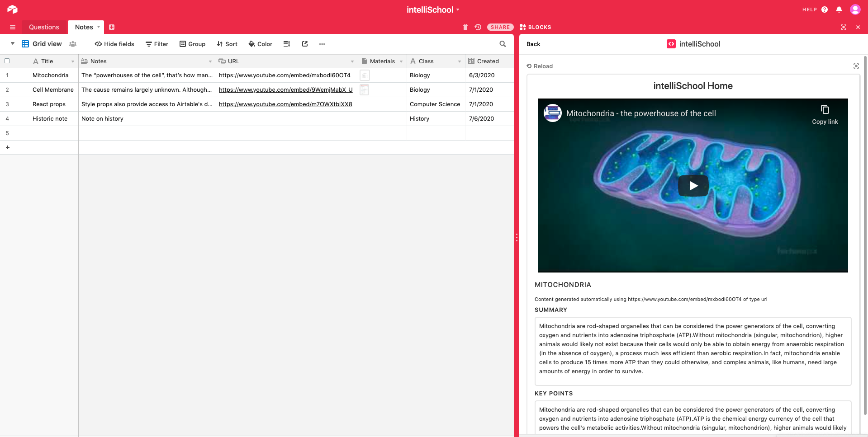Open row height icon in toolbar

[x=287, y=44]
